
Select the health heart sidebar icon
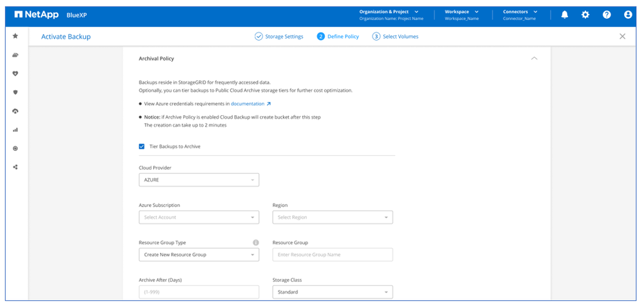pyautogui.click(x=15, y=73)
